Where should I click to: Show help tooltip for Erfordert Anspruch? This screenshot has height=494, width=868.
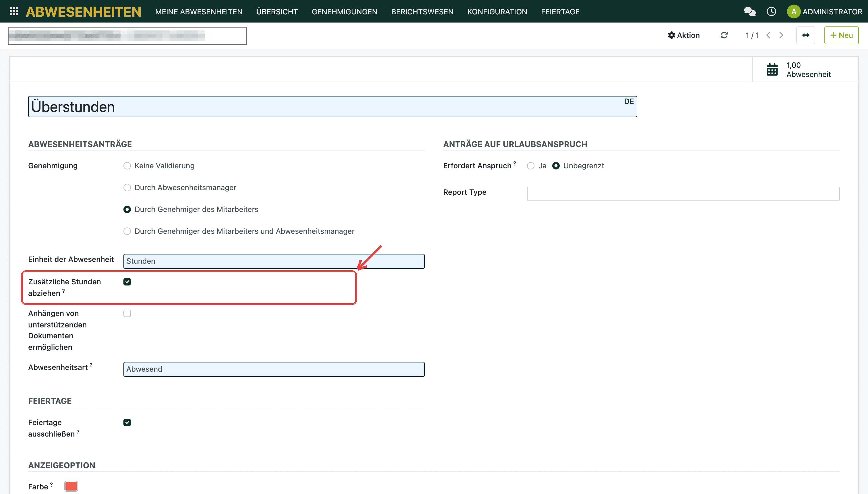(x=514, y=163)
